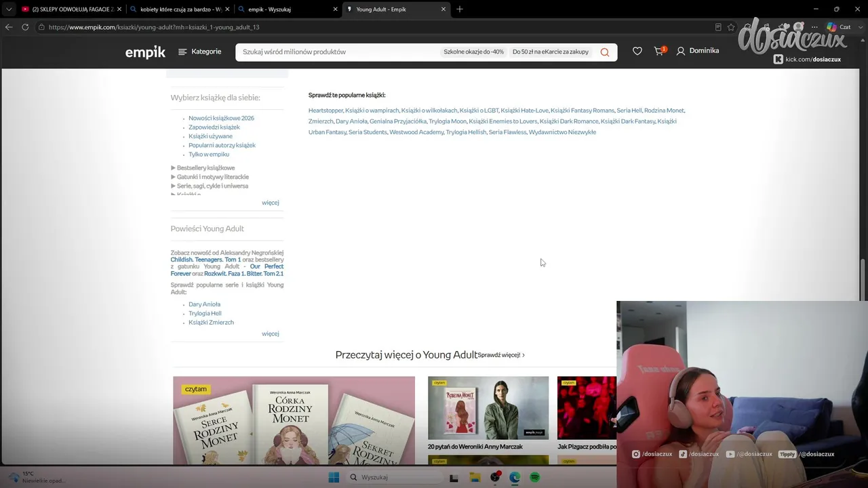868x488 pixels.
Task: Open '20 pytań do Weroniki Anny Marczak' article thumbnail
Action: tap(488, 408)
